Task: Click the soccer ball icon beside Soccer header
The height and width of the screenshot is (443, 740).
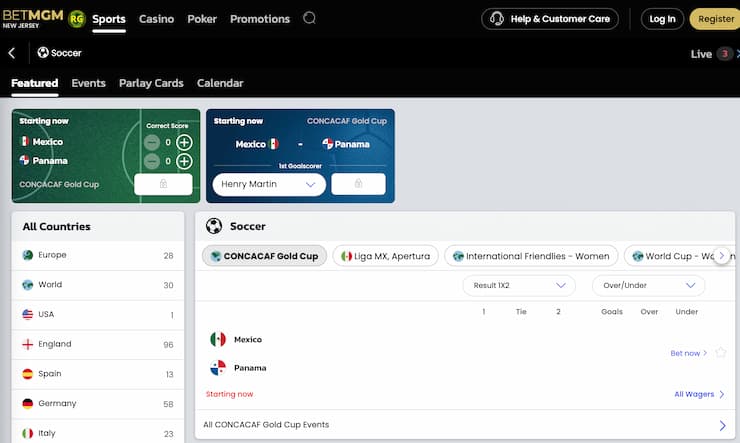Action: 43,52
